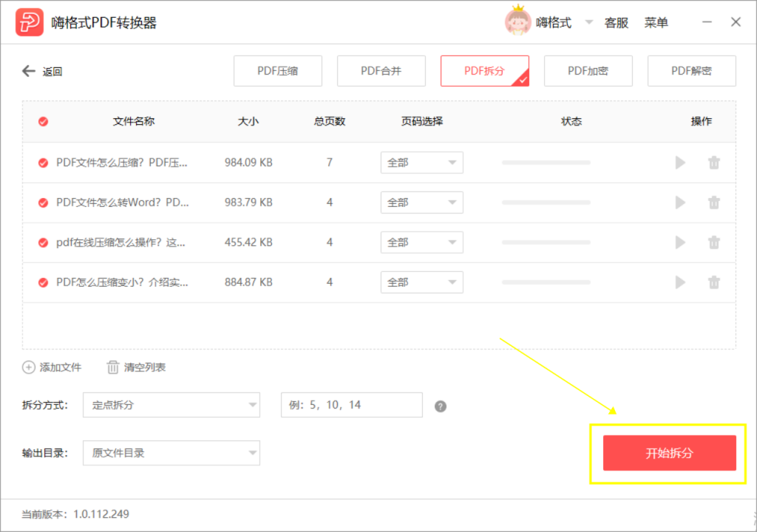Viewport: 757px width, 532px height.
Task: Click the trash icon for 清空列表
Action: tap(112, 367)
